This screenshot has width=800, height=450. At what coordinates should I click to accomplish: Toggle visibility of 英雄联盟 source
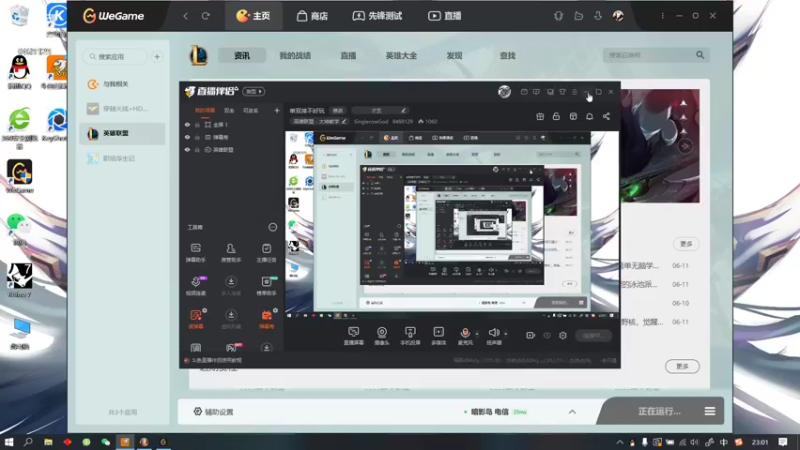[187, 150]
